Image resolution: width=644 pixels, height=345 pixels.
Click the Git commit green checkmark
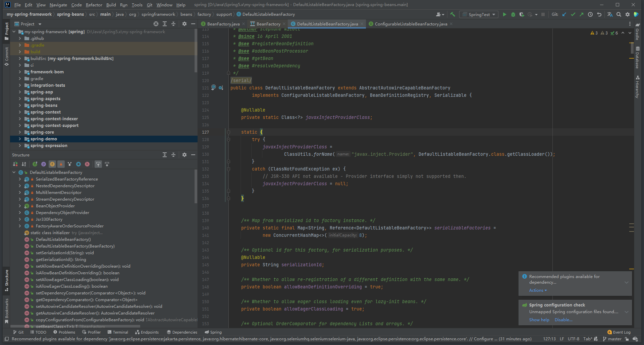click(573, 14)
